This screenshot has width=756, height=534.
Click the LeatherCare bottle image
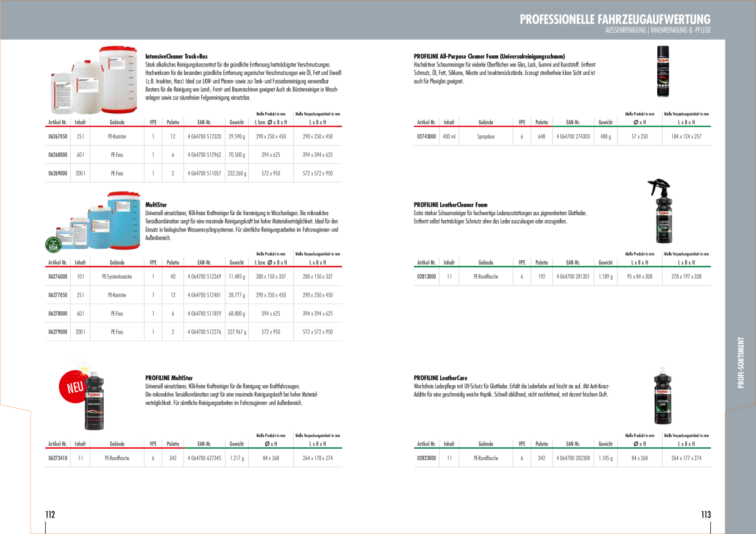(x=663, y=396)
